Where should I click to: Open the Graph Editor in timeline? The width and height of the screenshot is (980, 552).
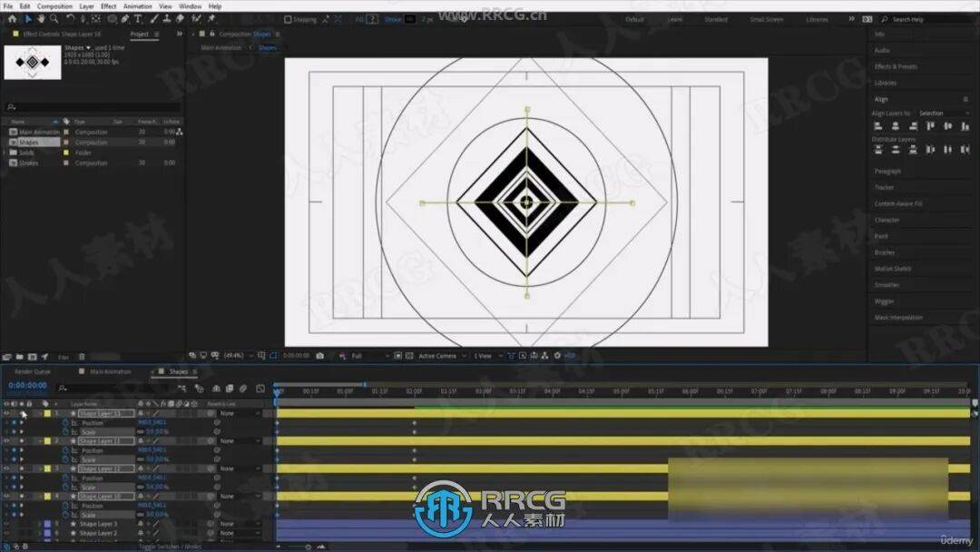coord(260,389)
